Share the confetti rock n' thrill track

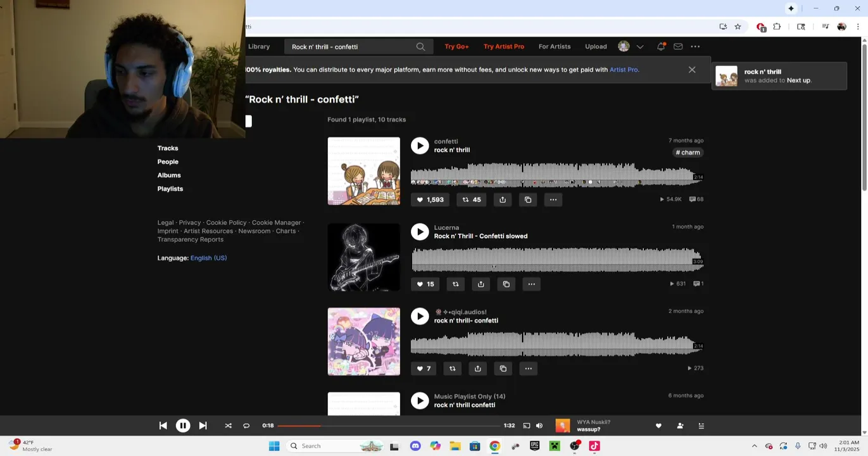pos(503,199)
